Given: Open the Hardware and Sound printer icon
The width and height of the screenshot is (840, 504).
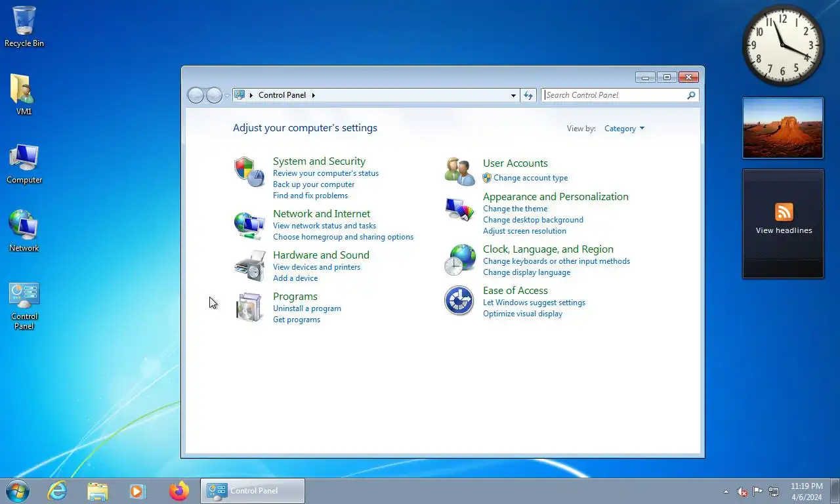Looking at the screenshot, I should (249, 266).
